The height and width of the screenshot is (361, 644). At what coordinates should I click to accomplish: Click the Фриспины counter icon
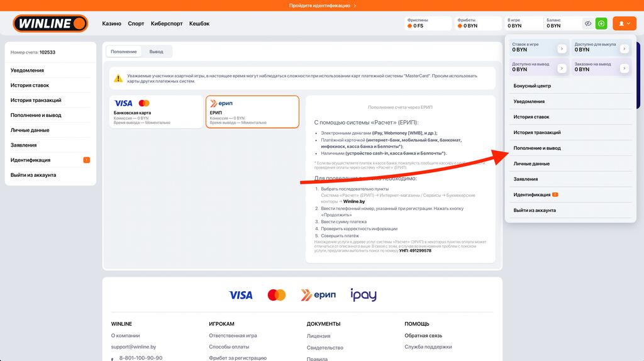tap(410, 26)
